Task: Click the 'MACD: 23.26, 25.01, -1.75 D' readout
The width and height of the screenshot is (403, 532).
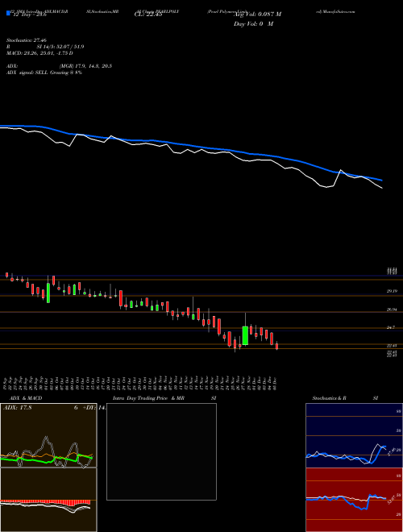Action: coord(39,53)
